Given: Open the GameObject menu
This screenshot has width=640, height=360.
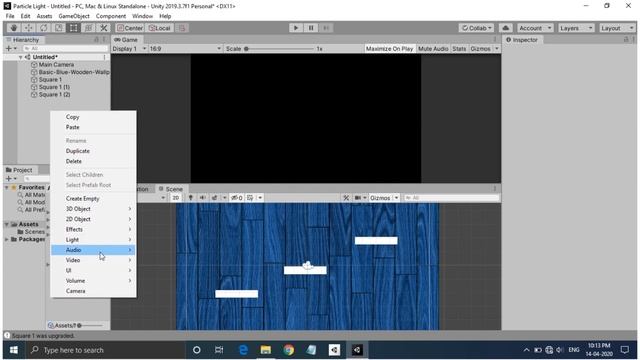Looking at the screenshot, I should click(74, 16).
